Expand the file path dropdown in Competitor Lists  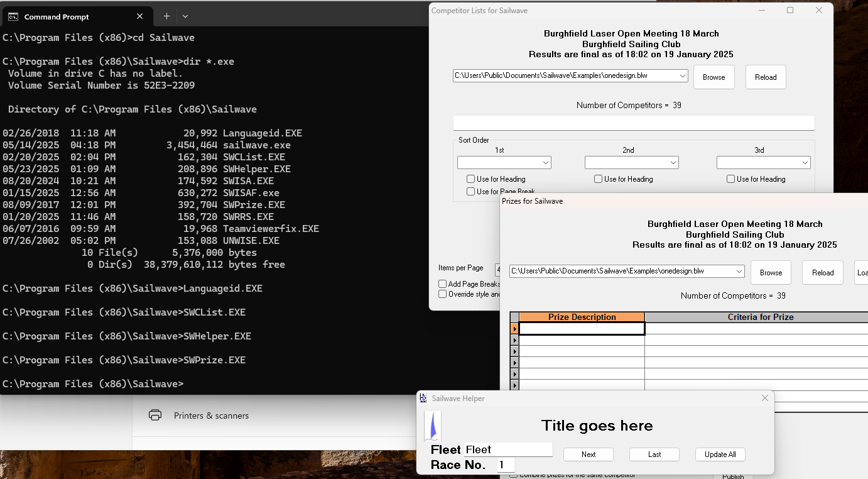(682, 76)
